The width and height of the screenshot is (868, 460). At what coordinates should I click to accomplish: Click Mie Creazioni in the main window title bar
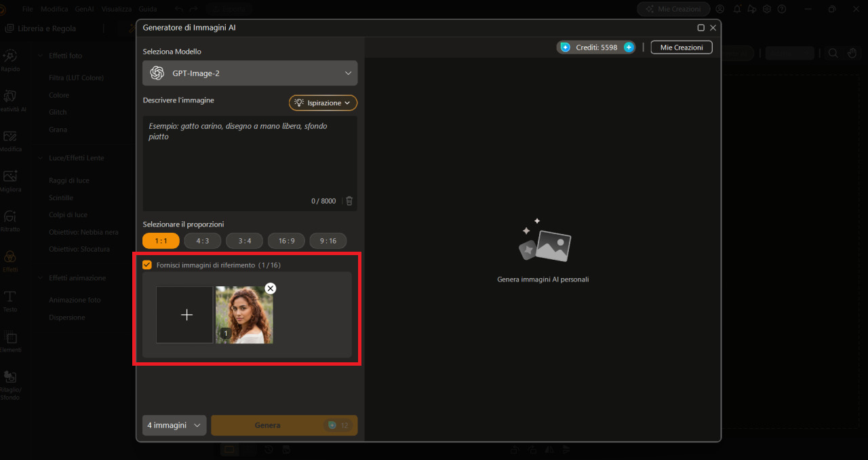point(673,9)
